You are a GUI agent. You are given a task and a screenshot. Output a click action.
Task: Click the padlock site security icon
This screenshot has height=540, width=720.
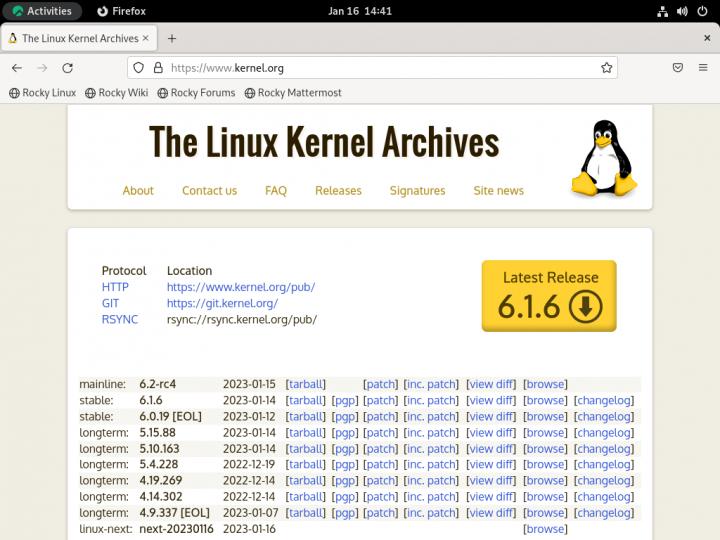coord(157,68)
